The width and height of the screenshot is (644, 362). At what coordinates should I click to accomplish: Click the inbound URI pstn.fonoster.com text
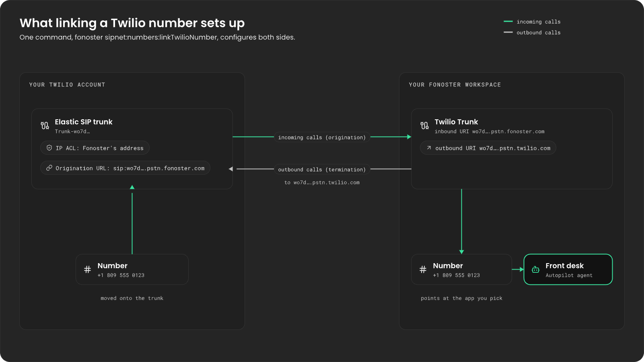pyautogui.click(x=490, y=131)
